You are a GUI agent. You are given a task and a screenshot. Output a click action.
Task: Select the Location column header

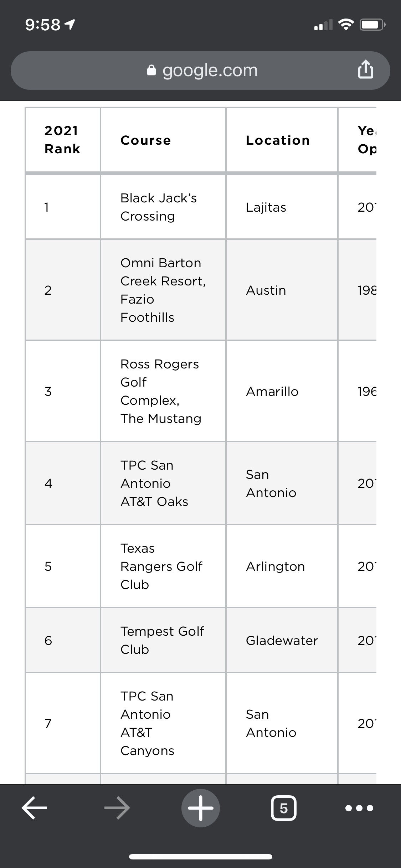pos(278,140)
